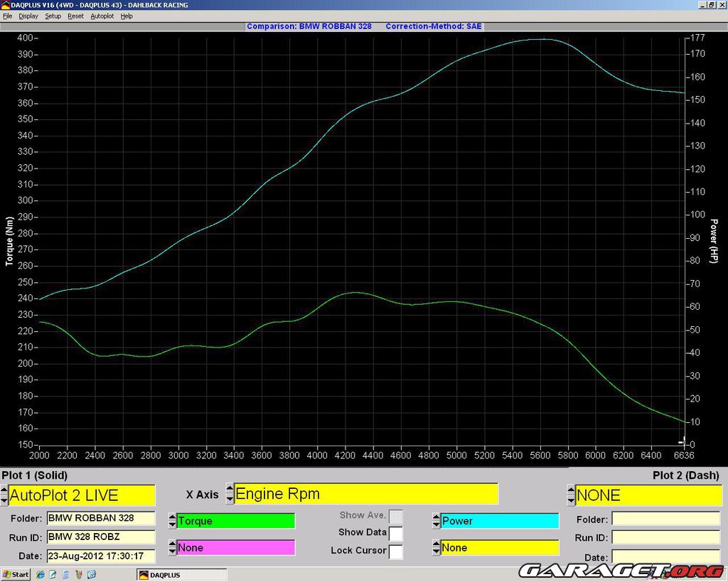This screenshot has width=728, height=582.
Task: Toggle the greyed Show Ave. checkbox
Action: pyautogui.click(x=395, y=516)
